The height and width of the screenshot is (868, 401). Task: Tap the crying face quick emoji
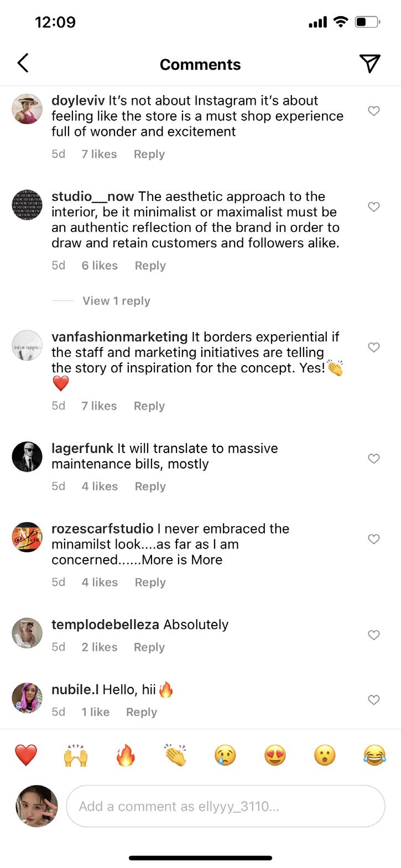click(225, 755)
